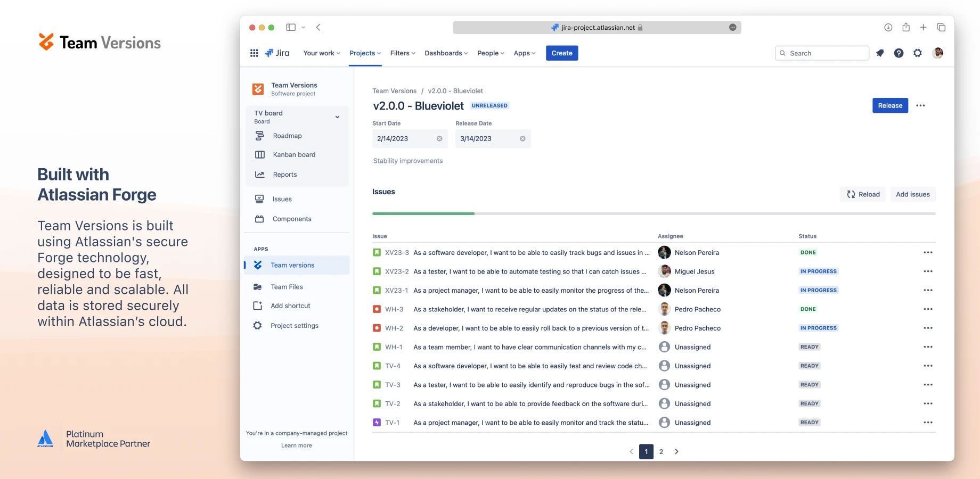Click the browser sidebar toggle icon
980x479 pixels.
(x=291, y=27)
